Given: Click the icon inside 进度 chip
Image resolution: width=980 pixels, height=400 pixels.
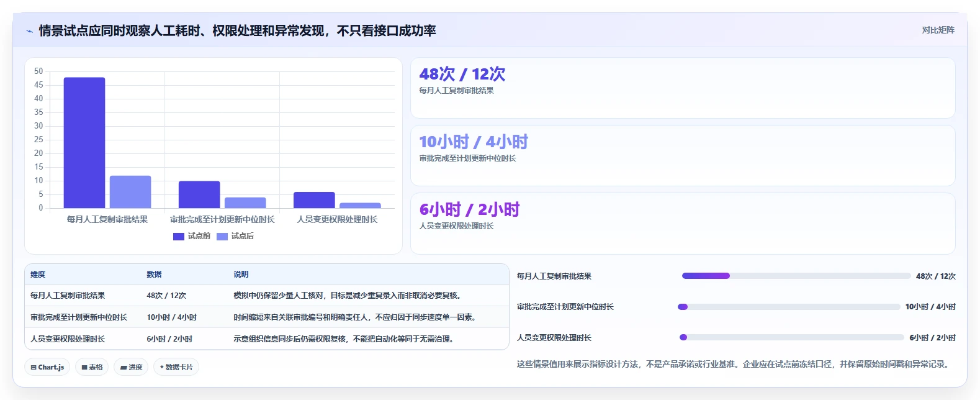Looking at the screenshot, I should pyautogui.click(x=124, y=368).
